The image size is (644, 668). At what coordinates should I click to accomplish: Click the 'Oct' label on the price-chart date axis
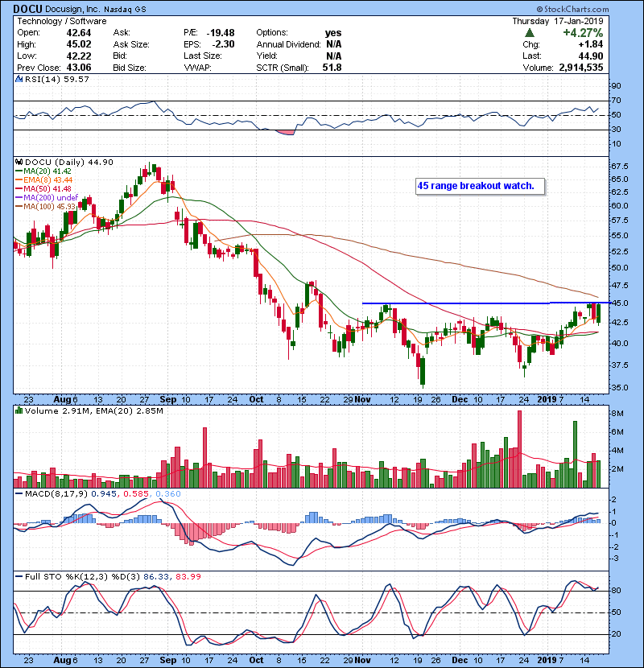256,400
